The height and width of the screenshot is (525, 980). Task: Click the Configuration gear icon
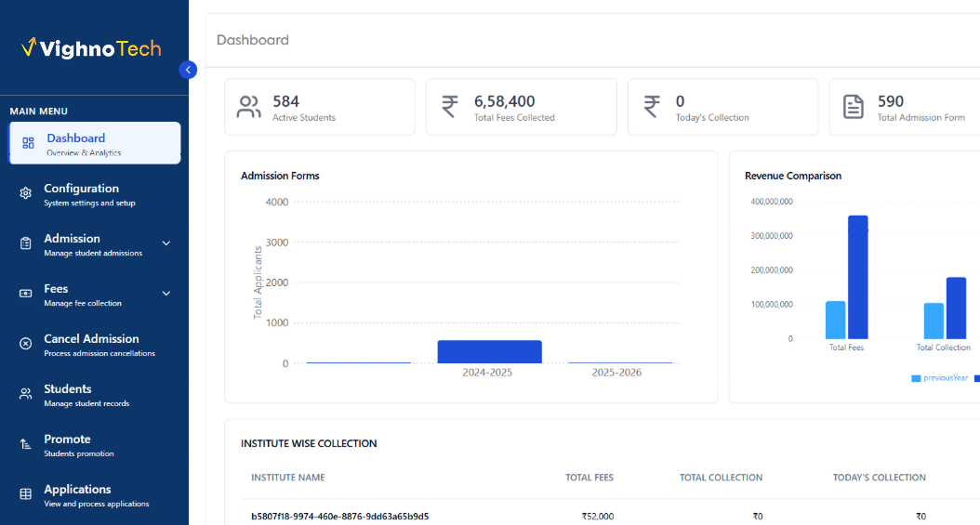click(26, 194)
